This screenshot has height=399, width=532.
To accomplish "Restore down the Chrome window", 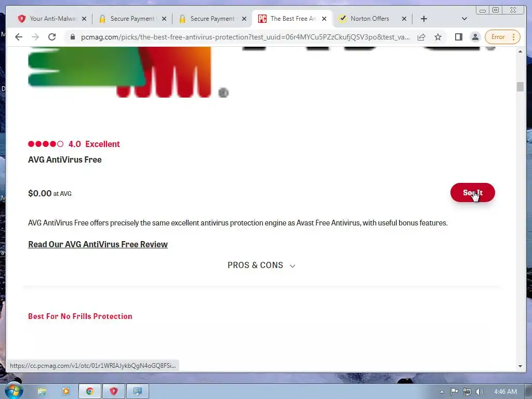I will click(496, 10).
